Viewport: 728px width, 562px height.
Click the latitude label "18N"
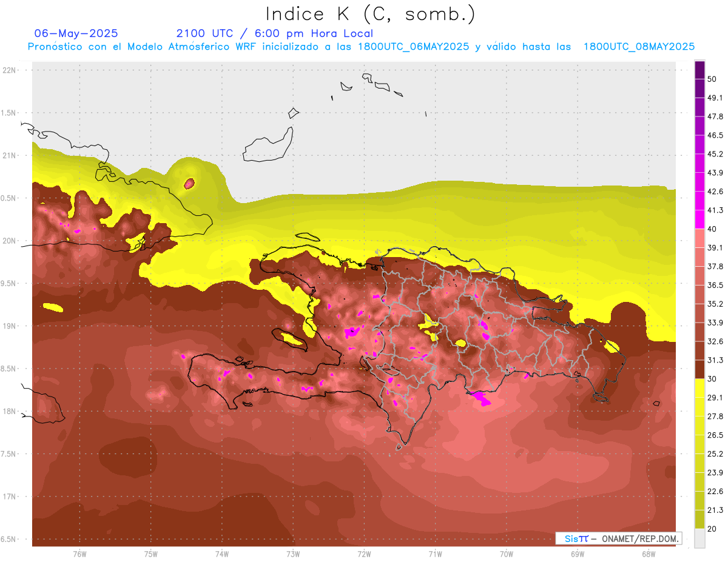pos(10,412)
